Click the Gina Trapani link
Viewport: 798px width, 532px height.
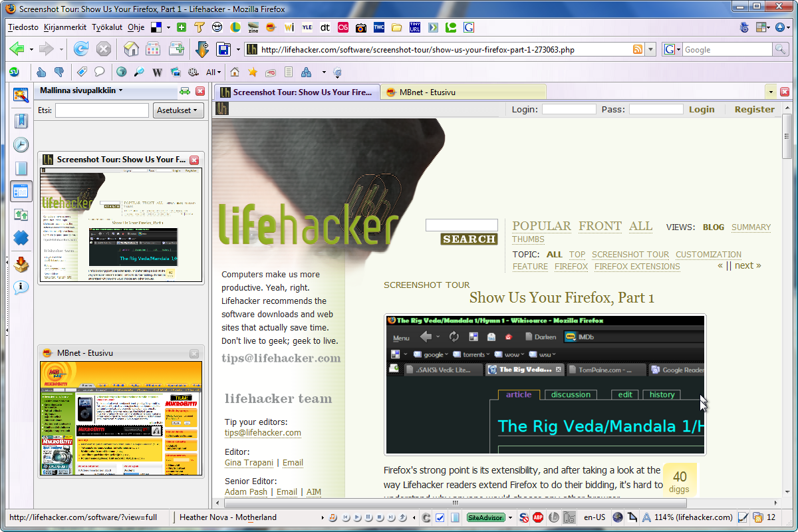click(249, 463)
